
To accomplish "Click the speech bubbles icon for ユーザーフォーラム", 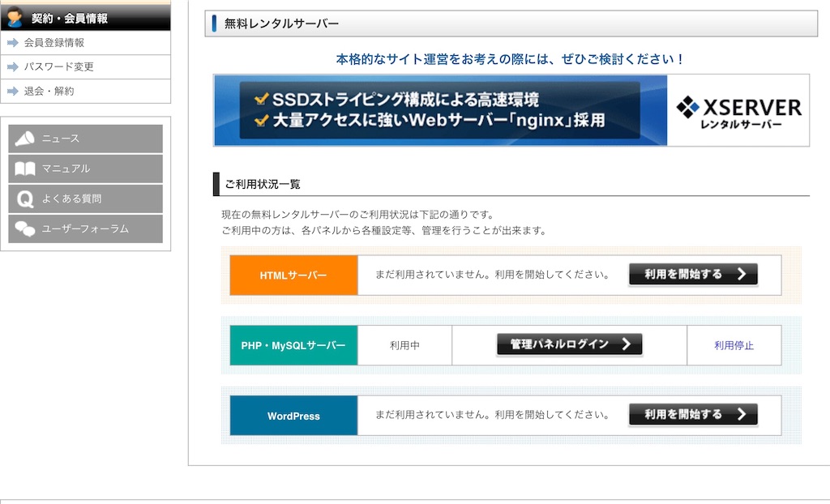I will point(25,229).
